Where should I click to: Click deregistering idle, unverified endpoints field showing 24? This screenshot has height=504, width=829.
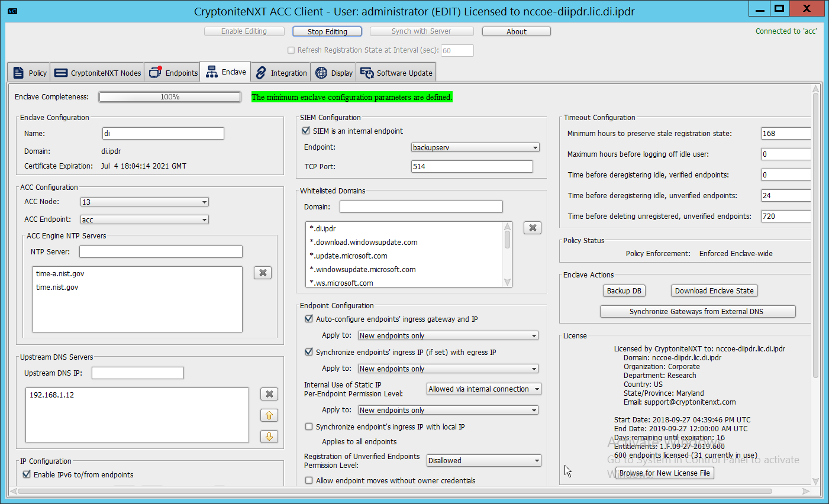click(786, 195)
